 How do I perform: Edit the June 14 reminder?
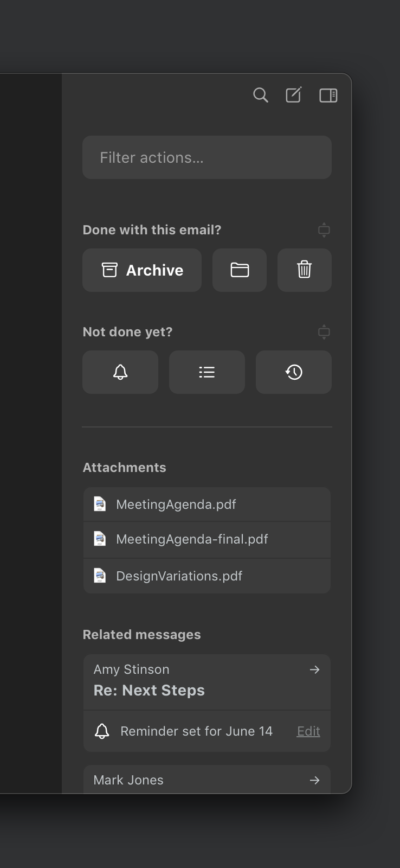[308, 731]
